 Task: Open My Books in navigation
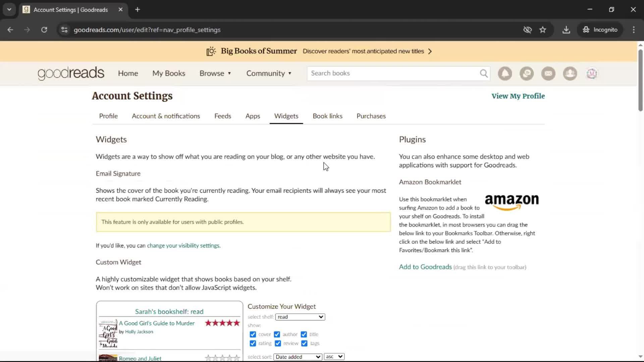[169, 73]
